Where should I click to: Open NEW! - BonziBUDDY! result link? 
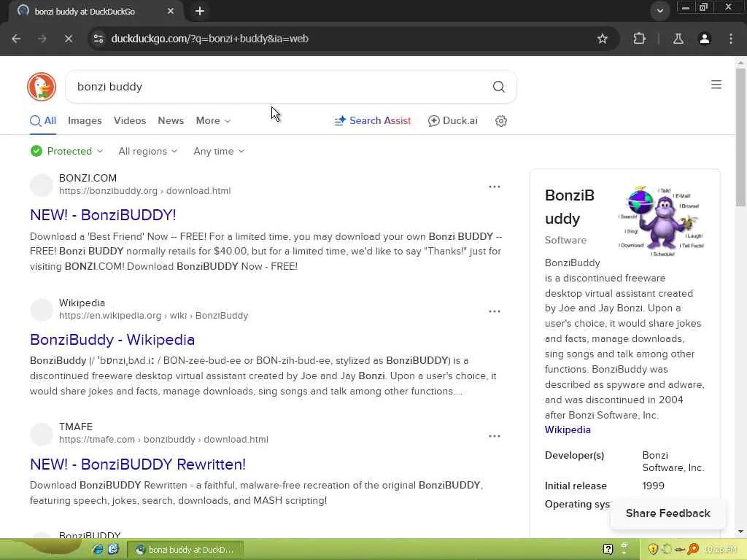pyautogui.click(x=103, y=215)
